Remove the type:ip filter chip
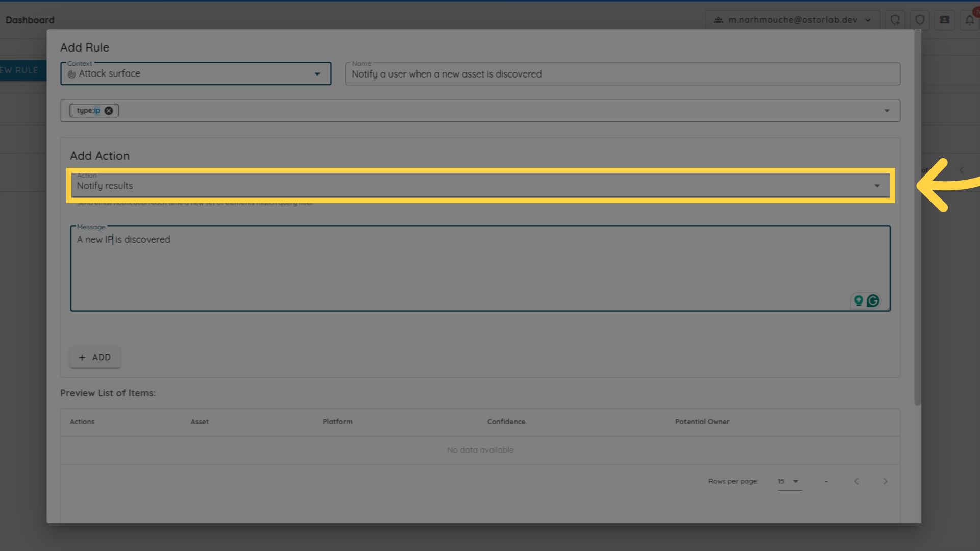Viewport: 980px width, 551px height. 109,111
